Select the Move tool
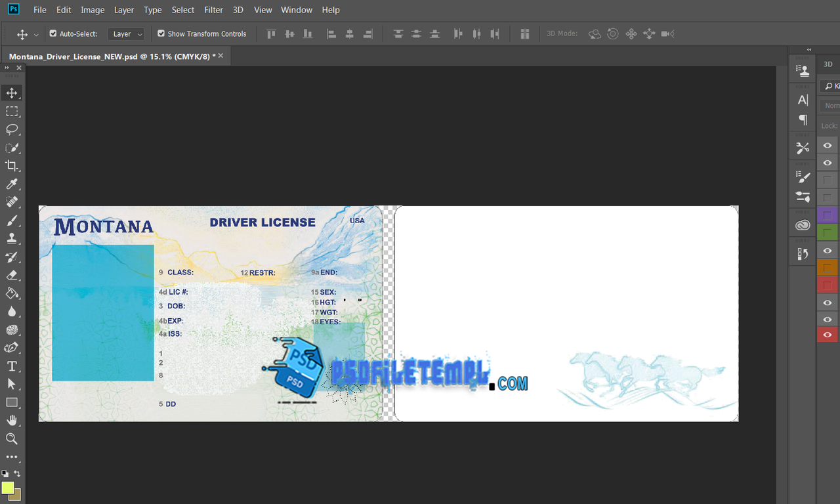This screenshot has height=504, width=840. 12,93
